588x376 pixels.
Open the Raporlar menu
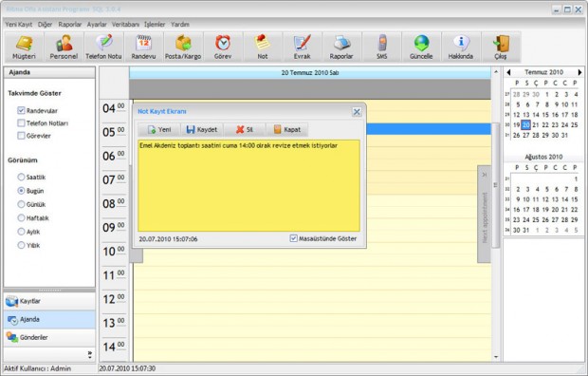(x=70, y=25)
